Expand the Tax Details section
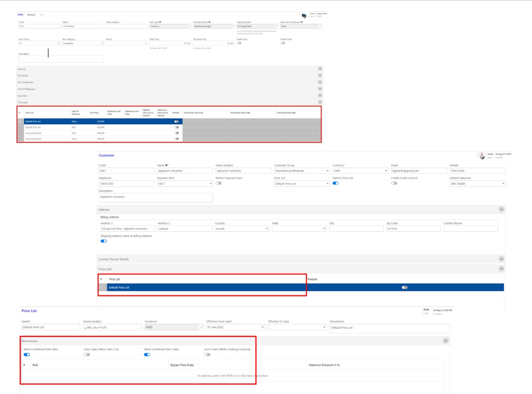This screenshot has width=532, height=394. [320, 74]
